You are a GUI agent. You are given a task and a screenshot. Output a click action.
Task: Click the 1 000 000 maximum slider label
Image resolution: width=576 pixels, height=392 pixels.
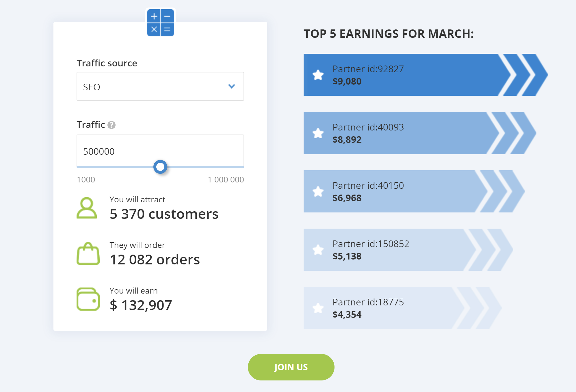pyautogui.click(x=226, y=180)
